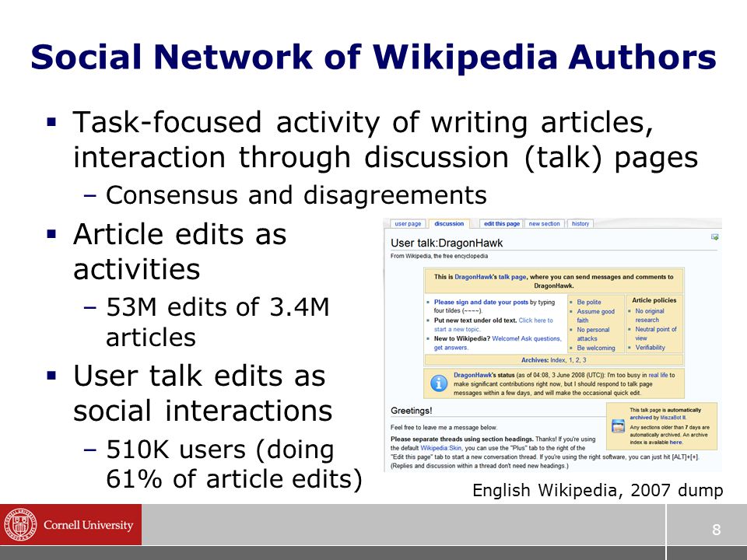Open the 'new section' tab

click(544, 224)
